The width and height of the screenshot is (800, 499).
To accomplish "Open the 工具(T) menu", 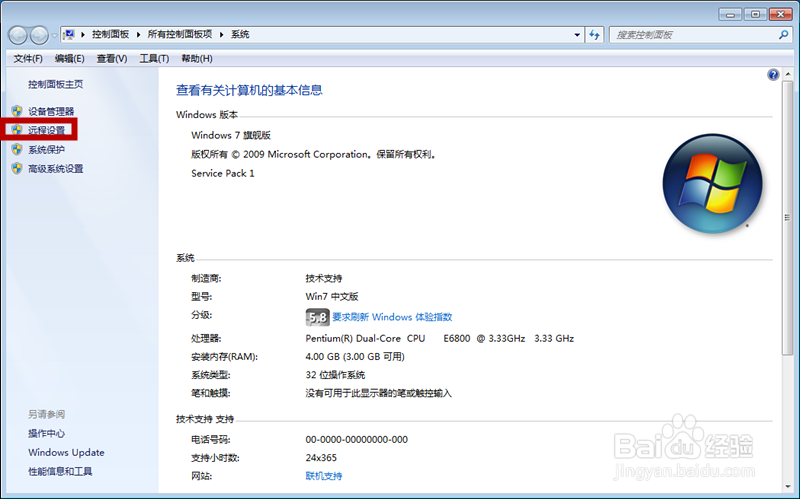I will coord(154,59).
